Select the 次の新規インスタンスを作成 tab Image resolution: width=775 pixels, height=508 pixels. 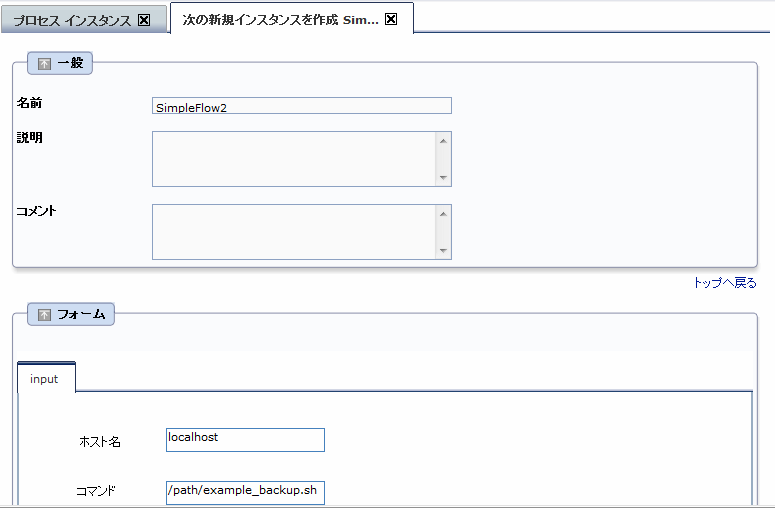pos(280,19)
